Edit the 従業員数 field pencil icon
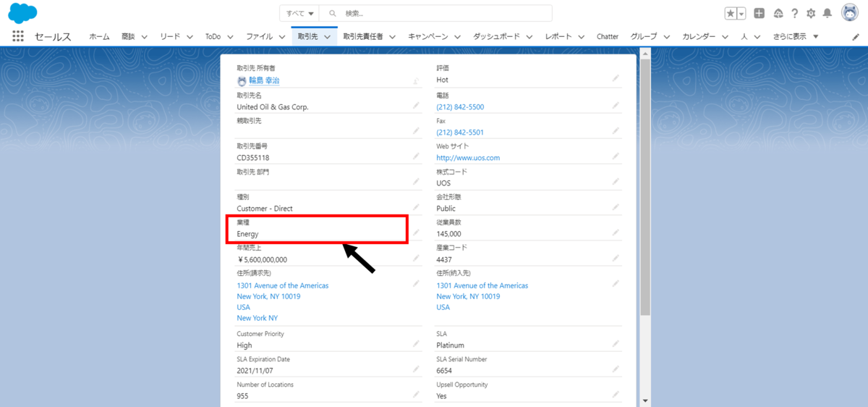This screenshot has height=407, width=868. click(616, 232)
